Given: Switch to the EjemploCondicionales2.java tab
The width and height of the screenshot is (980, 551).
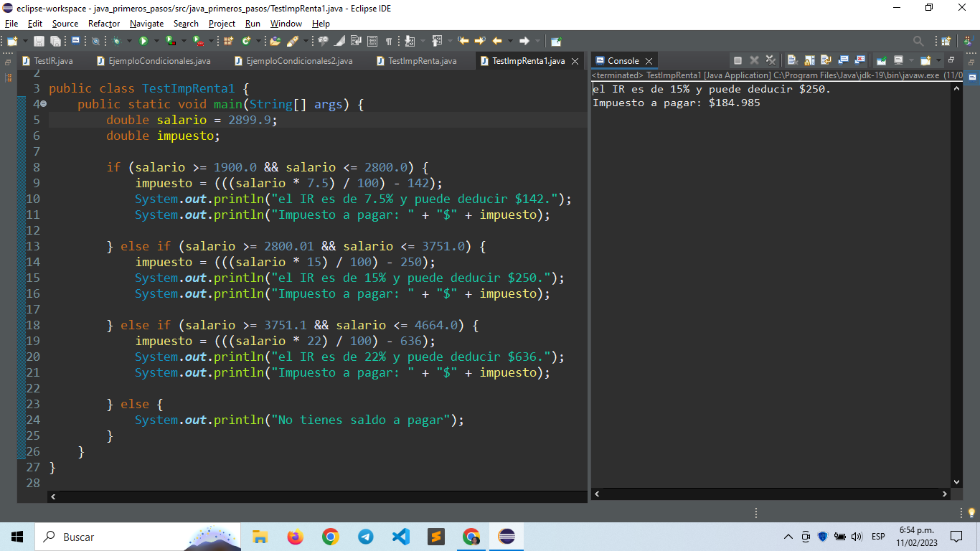Looking at the screenshot, I should 293,61.
